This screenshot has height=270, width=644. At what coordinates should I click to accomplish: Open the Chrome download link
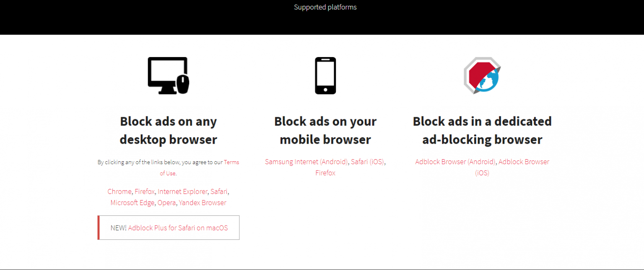pos(119,191)
